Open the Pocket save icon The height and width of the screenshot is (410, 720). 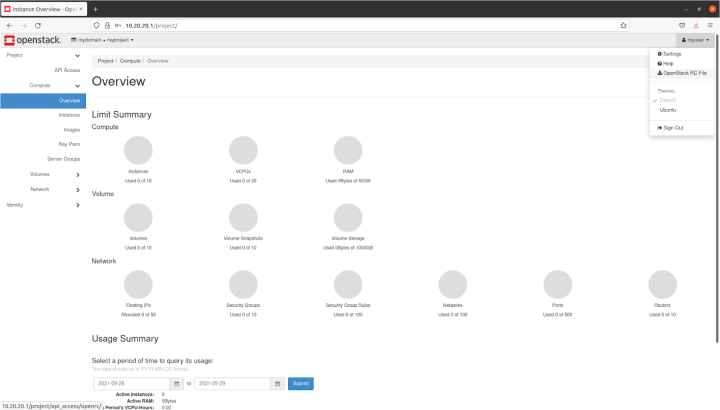point(682,26)
